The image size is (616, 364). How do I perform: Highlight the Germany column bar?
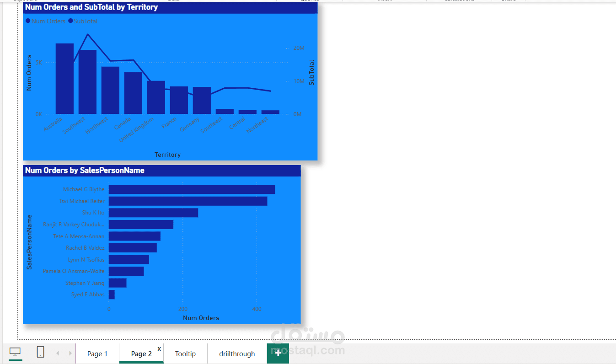click(202, 100)
